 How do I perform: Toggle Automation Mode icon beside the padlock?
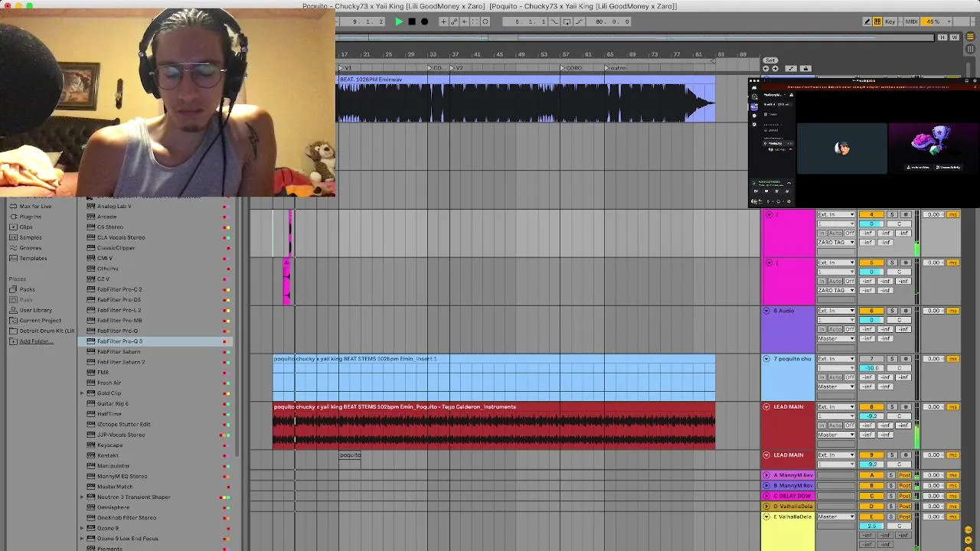(791, 69)
